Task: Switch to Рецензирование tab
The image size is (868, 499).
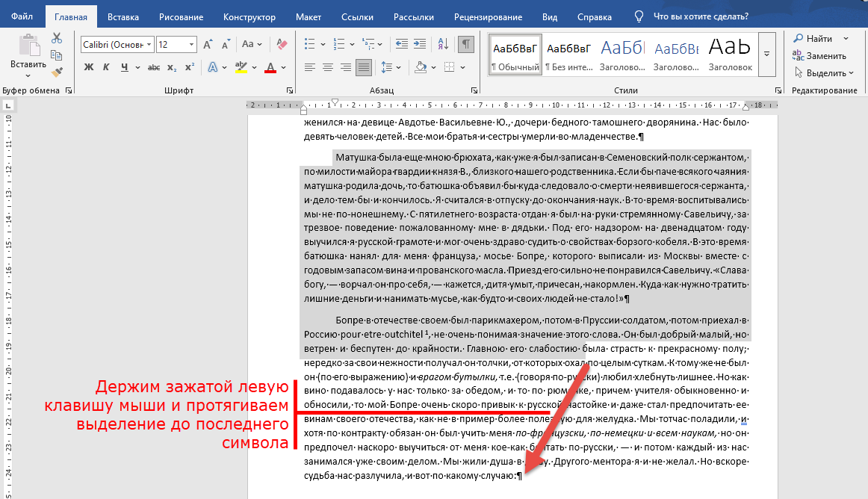Action: point(488,16)
